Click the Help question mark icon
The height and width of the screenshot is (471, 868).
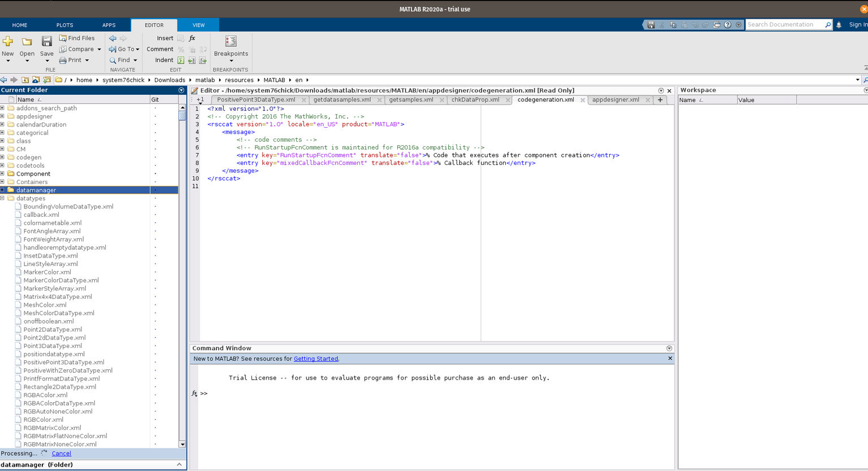[x=727, y=24]
